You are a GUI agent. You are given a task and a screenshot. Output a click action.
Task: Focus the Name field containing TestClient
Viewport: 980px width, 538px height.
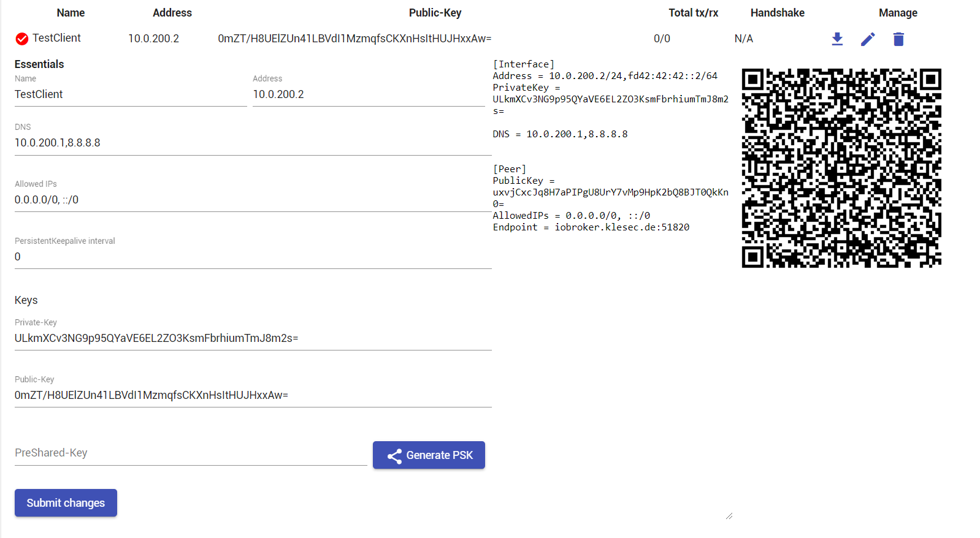[131, 94]
